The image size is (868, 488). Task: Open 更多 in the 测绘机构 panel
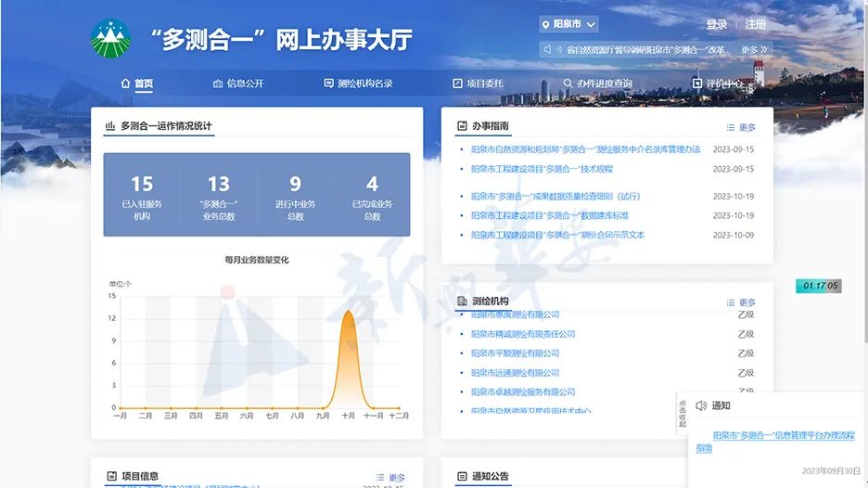tap(747, 302)
